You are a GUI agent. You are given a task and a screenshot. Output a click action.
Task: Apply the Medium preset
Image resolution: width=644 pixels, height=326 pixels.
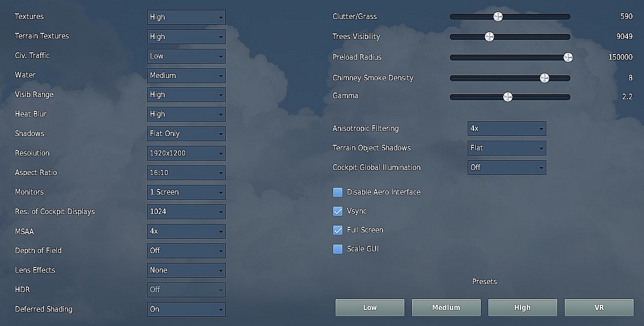pyautogui.click(x=446, y=308)
